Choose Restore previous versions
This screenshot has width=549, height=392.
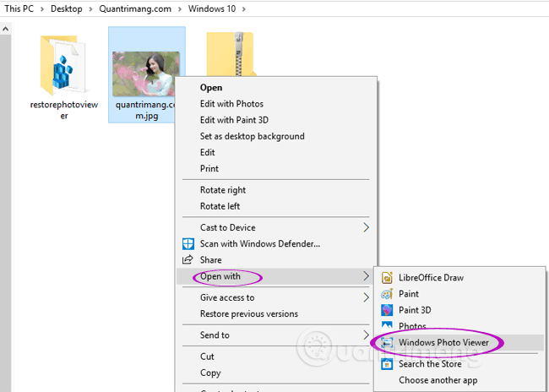click(276, 313)
